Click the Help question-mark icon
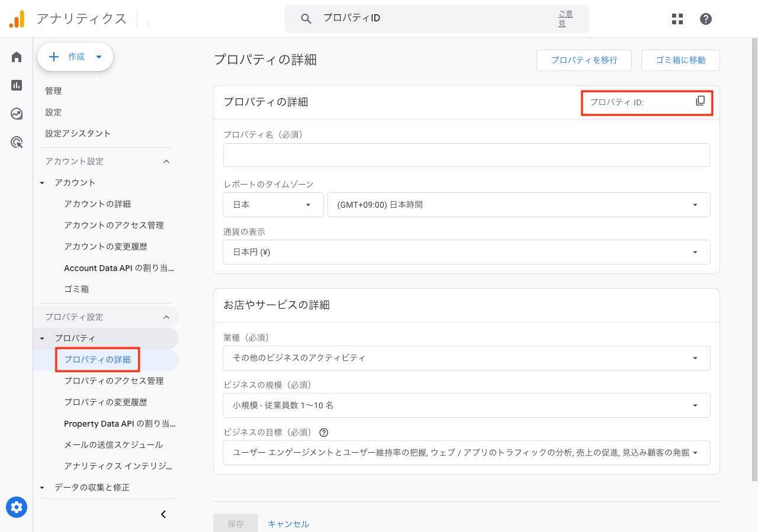This screenshot has width=758, height=532. [705, 18]
